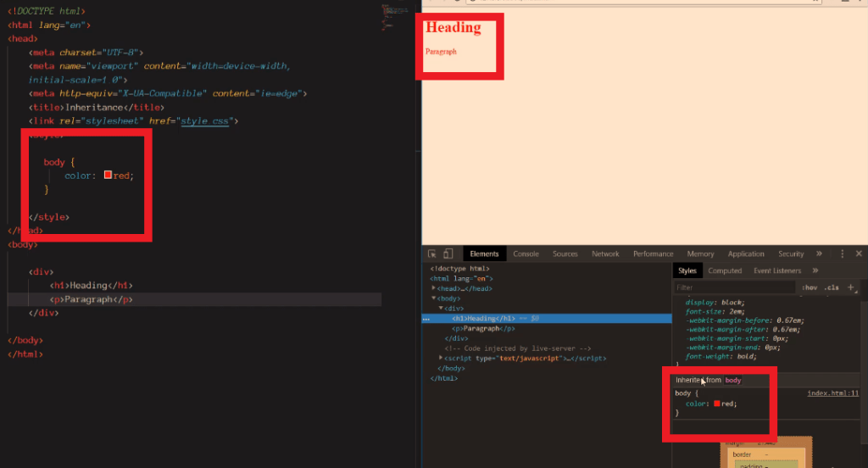Toggle the .cls class editor option
This screenshot has width=868, height=468.
pos(832,287)
